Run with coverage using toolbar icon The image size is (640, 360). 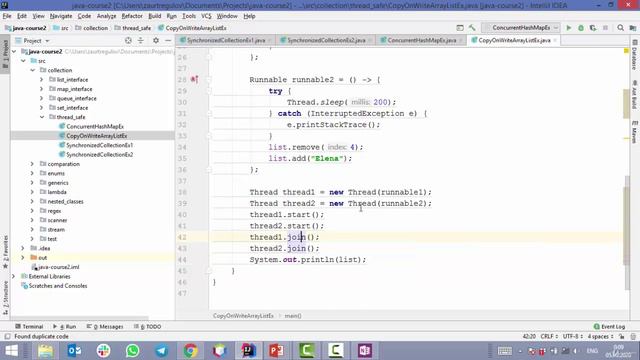593,28
